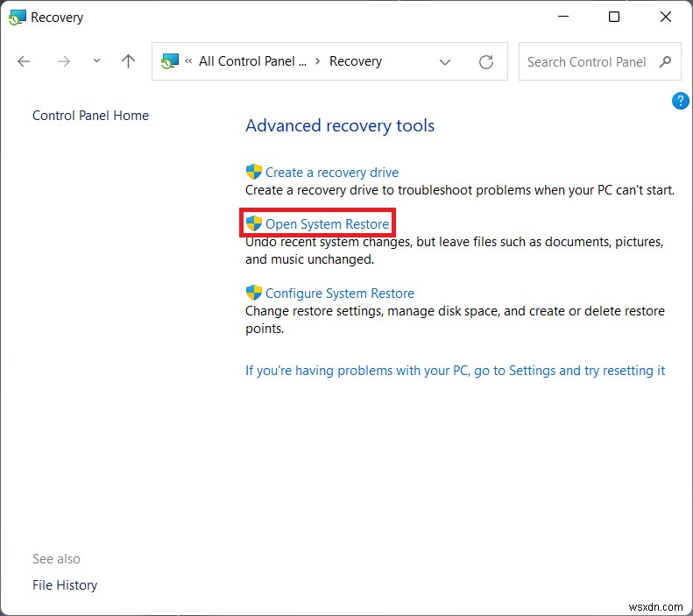The height and width of the screenshot is (616, 693).
Task: Minimize the Recovery window
Action: 563,17
